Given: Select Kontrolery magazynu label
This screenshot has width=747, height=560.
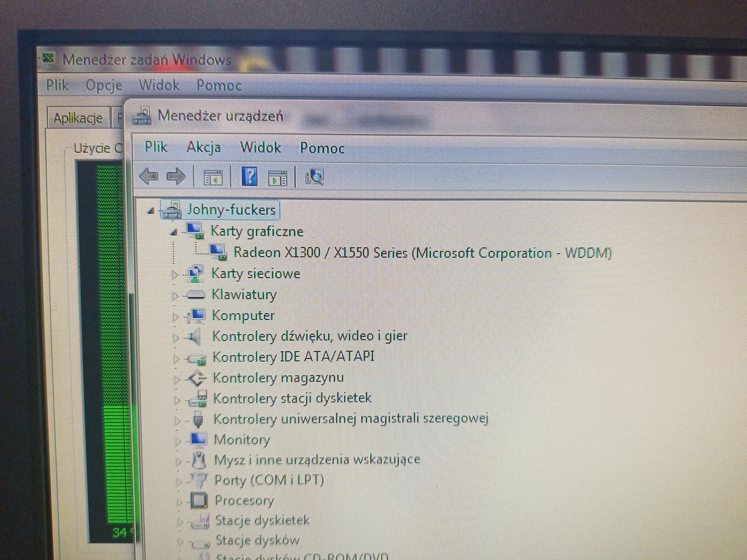Looking at the screenshot, I should 278,378.
